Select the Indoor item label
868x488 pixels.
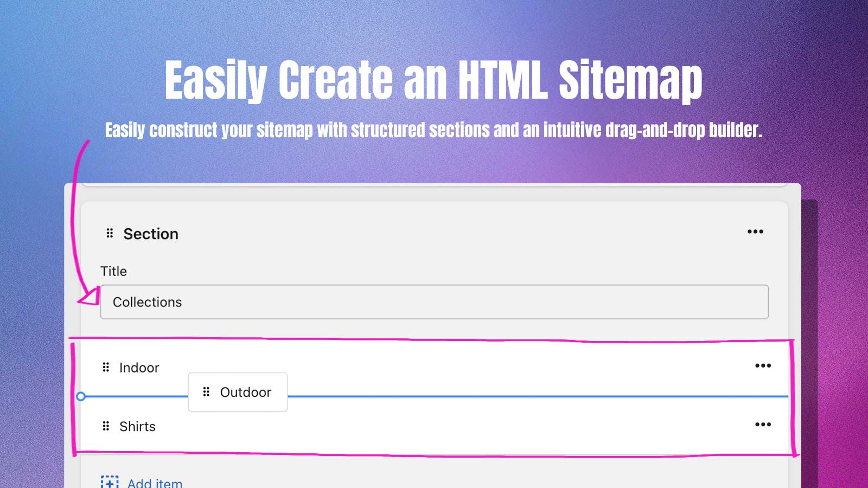[139, 368]
